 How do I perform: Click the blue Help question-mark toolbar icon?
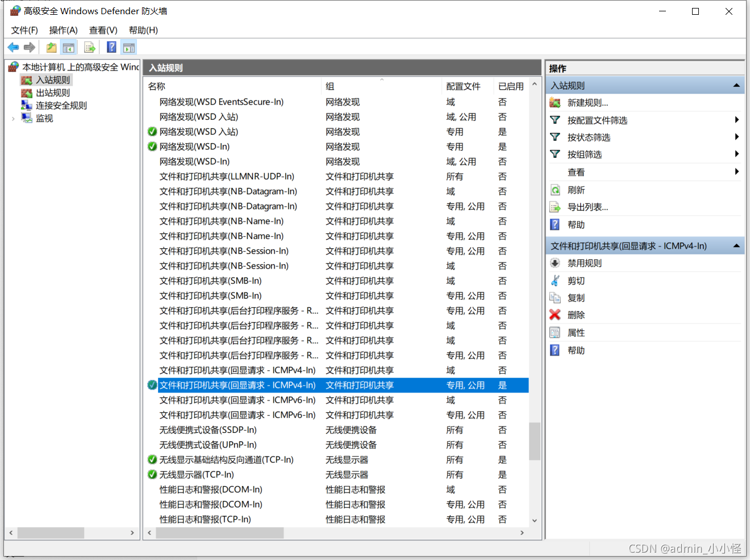click(112, 47)
